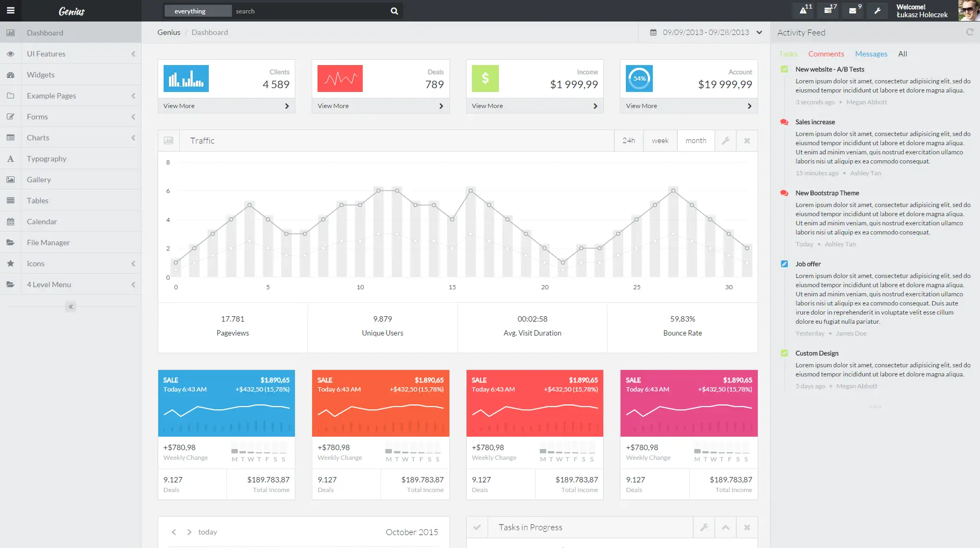Toggle the Custom Design checkbox
Viewport: 980px width, 548px height.
(784, 353)
